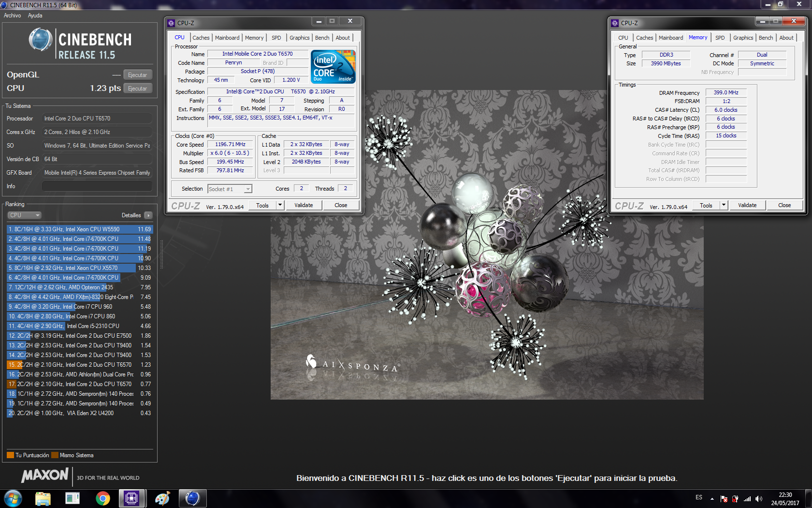Switch to Caches tab in left CPU-Z
Image resolution: width=812 pixels, height=508 pixels.
(x=201, y=38)
